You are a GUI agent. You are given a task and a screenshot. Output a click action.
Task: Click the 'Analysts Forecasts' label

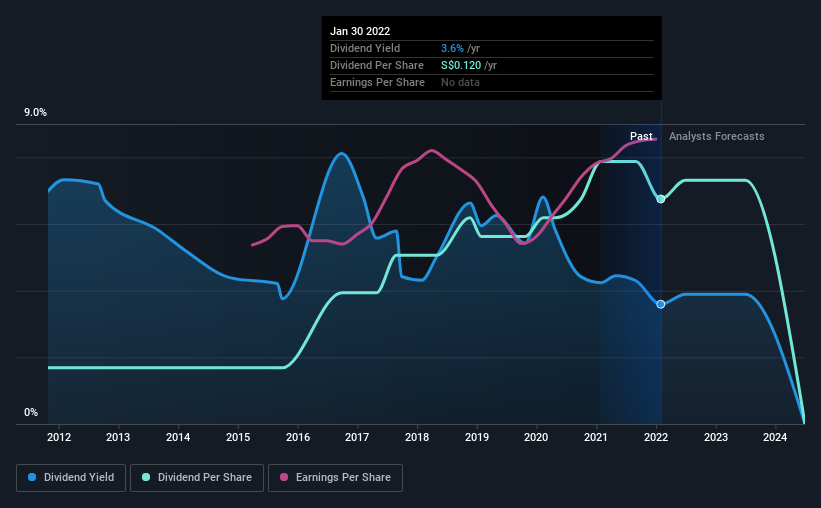(716, 136)
